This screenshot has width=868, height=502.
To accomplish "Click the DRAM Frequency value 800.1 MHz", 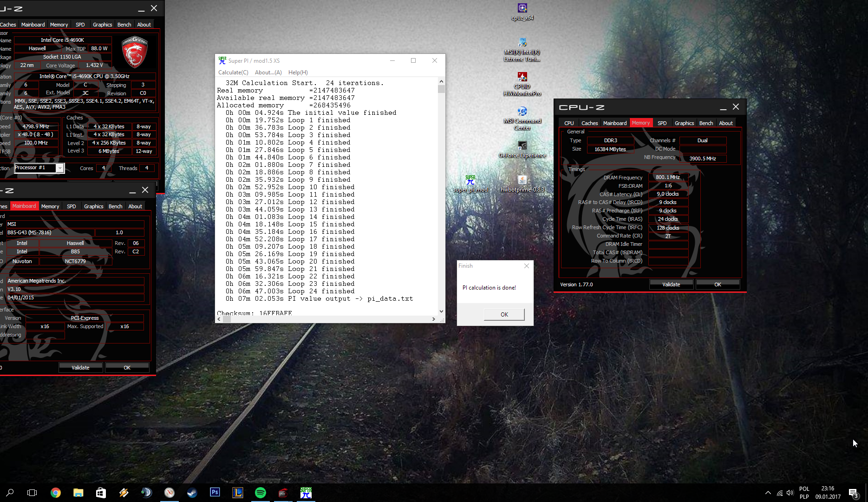I will tap(668, 177).
